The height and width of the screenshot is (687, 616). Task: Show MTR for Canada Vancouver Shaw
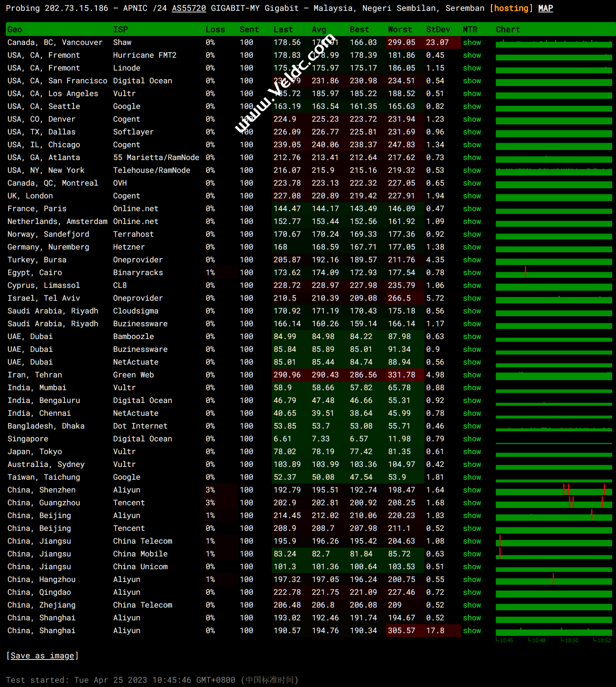(472, 43)
